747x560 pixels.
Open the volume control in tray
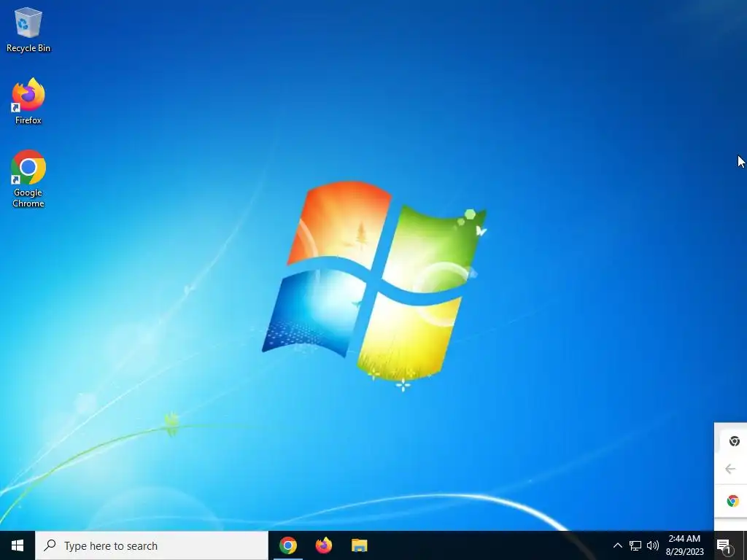tap(653, 545)
